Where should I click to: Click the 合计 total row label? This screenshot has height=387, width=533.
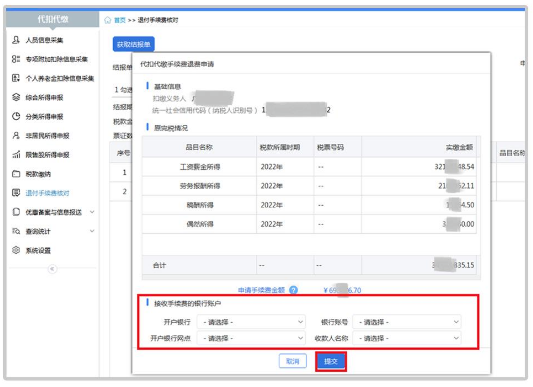click(x=159, y=265)
